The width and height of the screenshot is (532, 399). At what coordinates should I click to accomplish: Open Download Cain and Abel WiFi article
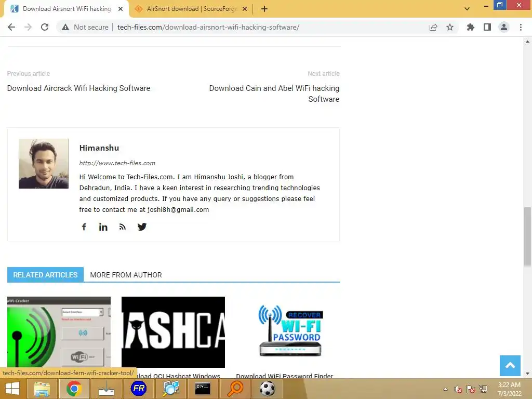click(274, 94)
